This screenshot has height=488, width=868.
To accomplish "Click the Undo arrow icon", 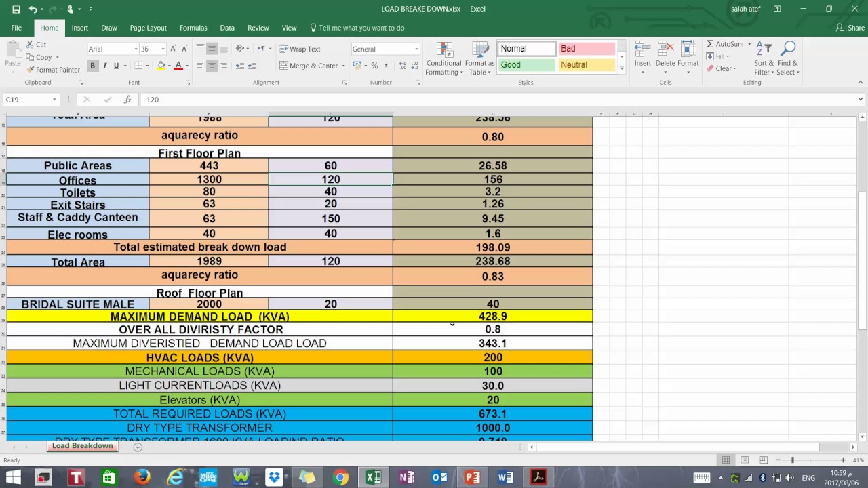I will [x=33, y=9].
